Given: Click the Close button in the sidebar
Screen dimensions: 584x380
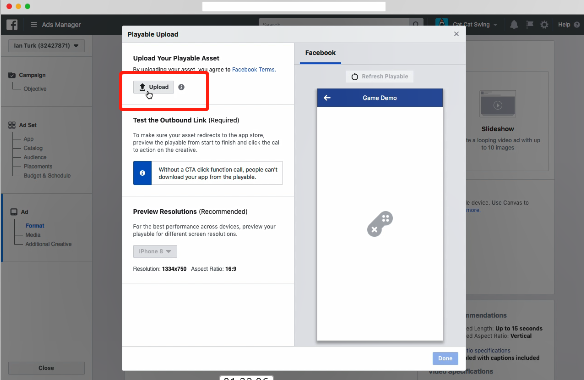Looking at the screenshot, I should 46,368.
